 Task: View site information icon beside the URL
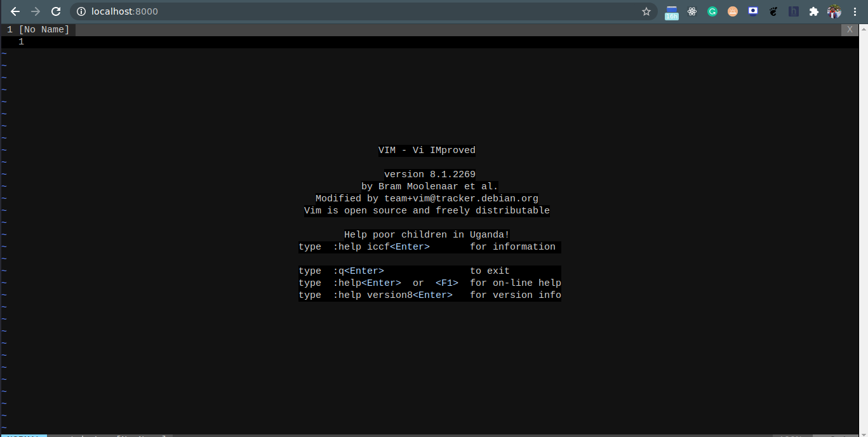point(81,11)
